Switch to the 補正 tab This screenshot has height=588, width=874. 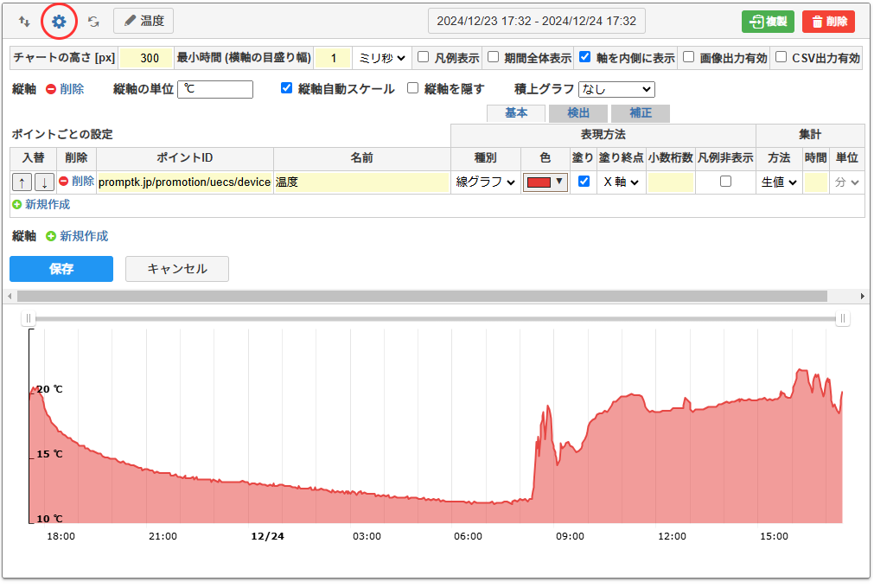(x=641, y=113)
